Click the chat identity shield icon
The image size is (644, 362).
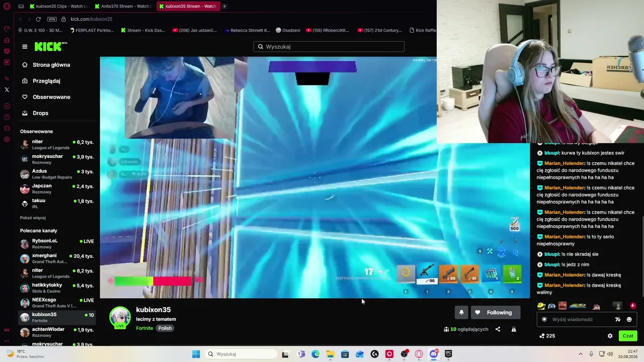544,319
